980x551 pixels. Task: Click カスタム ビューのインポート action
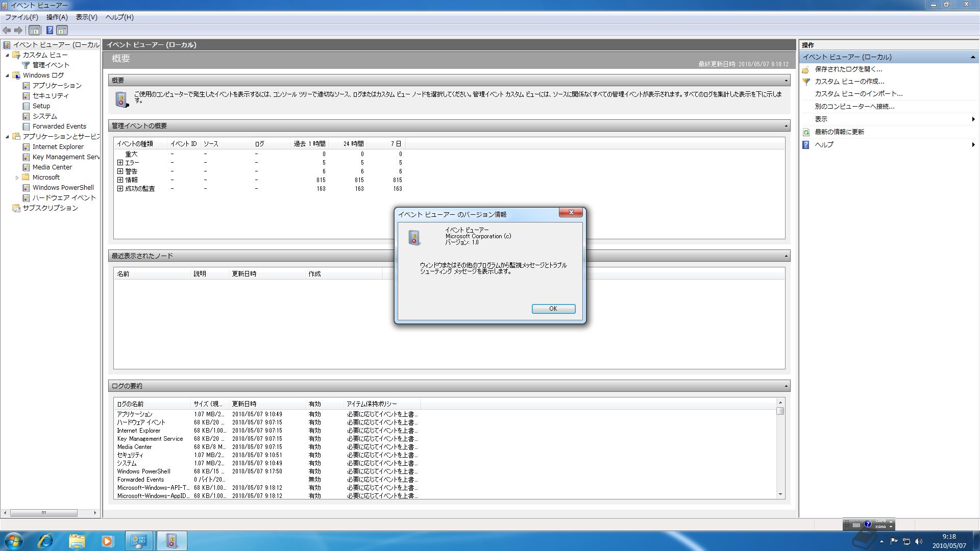[859, 94]
